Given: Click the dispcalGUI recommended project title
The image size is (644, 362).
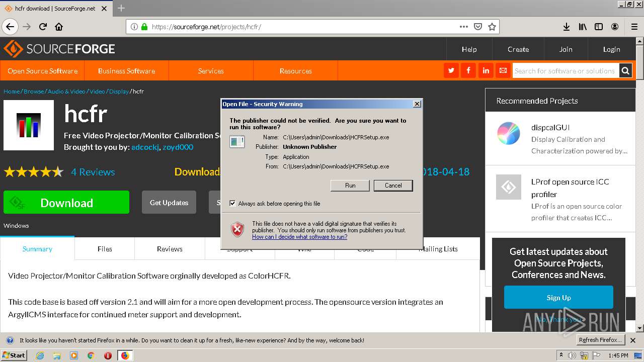Looking at the screenshot, I should pos(550,127).
